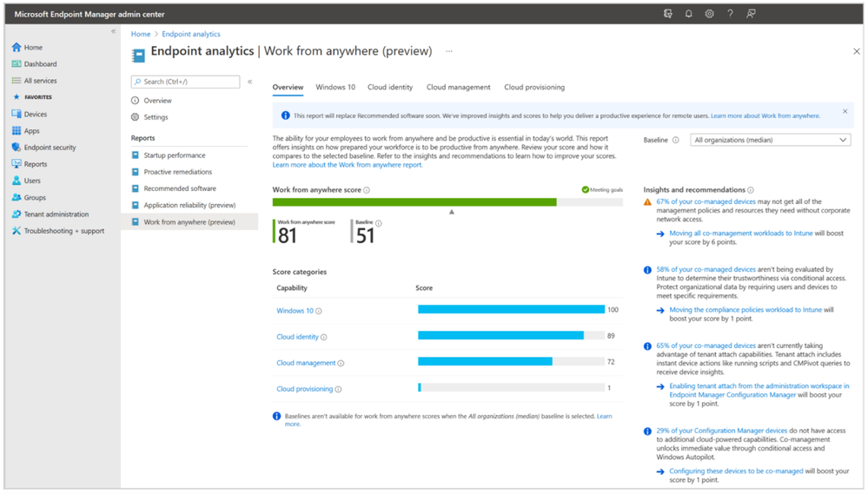The width and height of the screenshot is (868, 494).
Task: Click the Settings gear icon in blade menu
Action: pyautogui.click(x=135, y=117)
